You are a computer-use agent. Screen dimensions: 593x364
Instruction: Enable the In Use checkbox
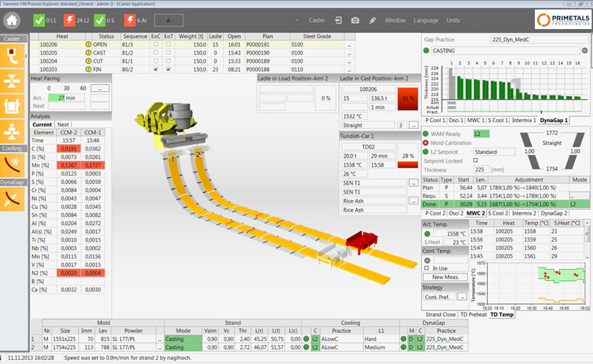coord(427,268)
